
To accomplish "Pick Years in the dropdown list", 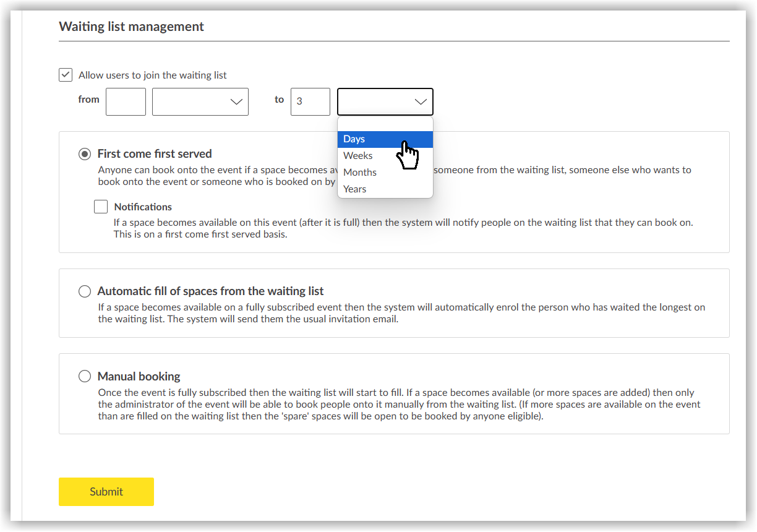I will point(355,189).
